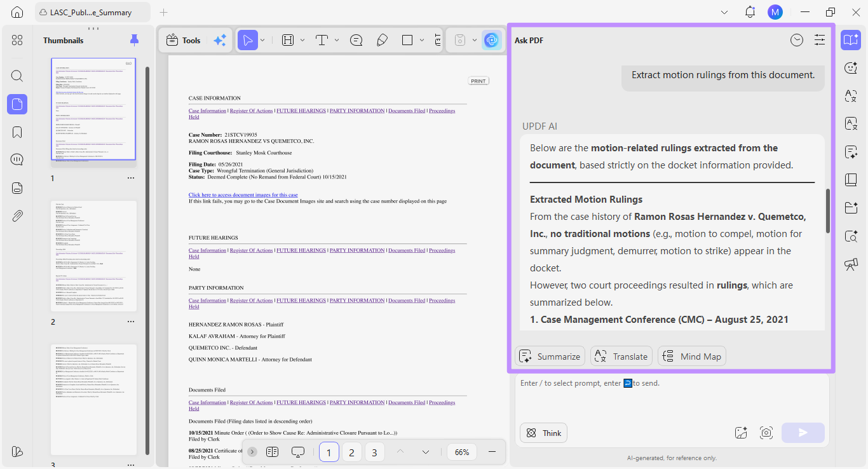Open the announcement megaphone icon in right sidebar
The width and height of the screenshot is (868, 469).
[851, 264]
